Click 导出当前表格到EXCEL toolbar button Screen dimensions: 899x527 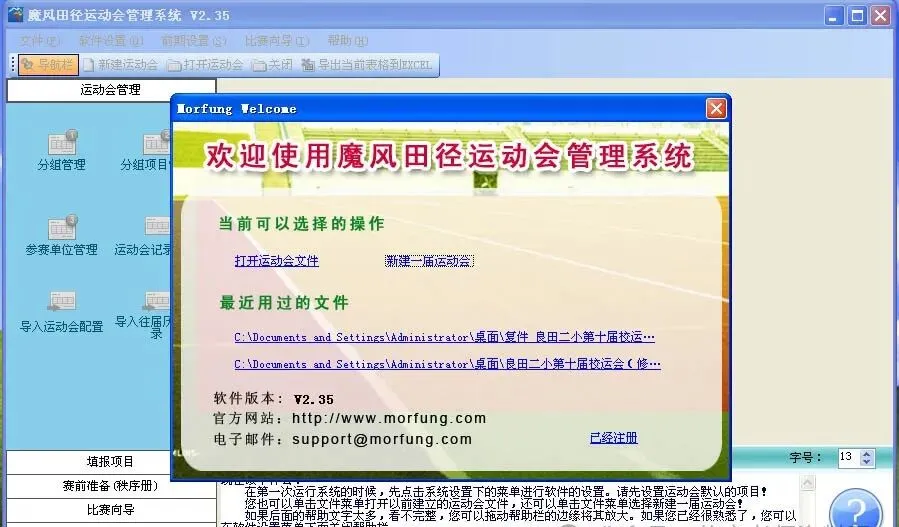pyautogui.click(x=367, y=65)
